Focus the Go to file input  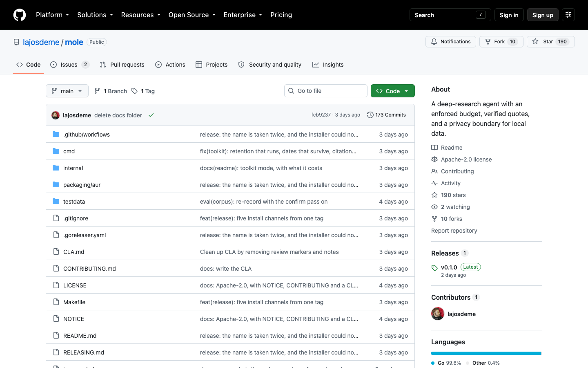click(x=326, y=91)
